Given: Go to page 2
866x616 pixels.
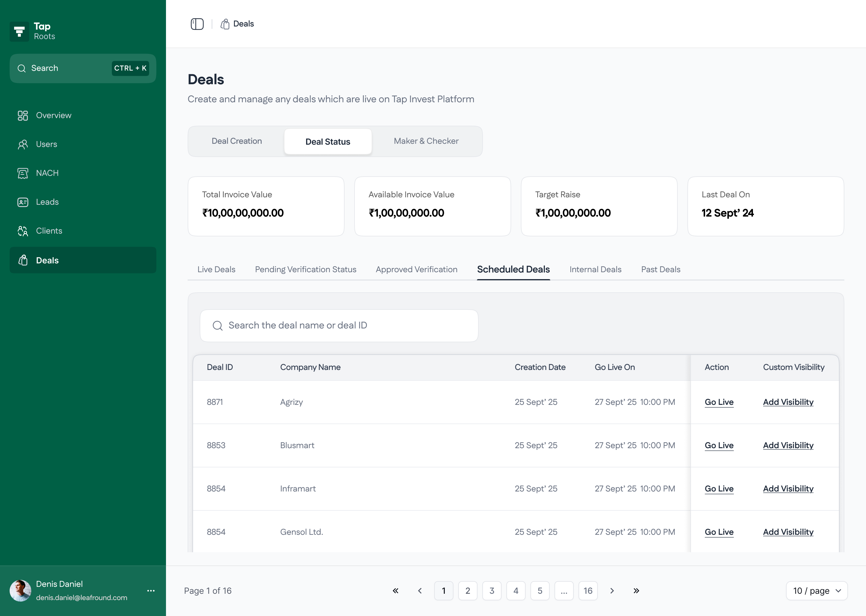Looking at the screenshot, I should [x=468, y=591].
